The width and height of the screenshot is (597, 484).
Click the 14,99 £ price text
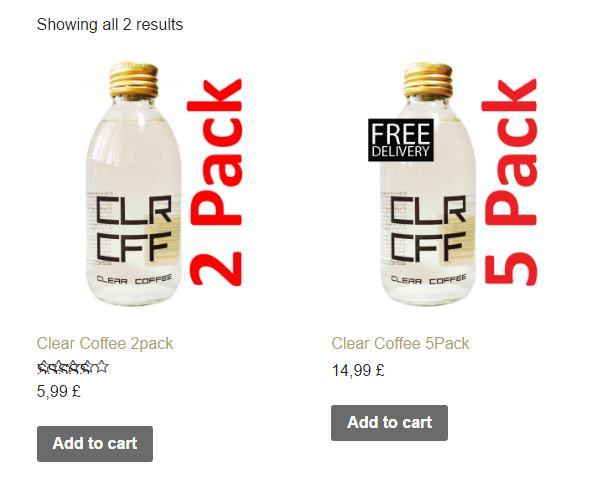[x=358, y=370]
